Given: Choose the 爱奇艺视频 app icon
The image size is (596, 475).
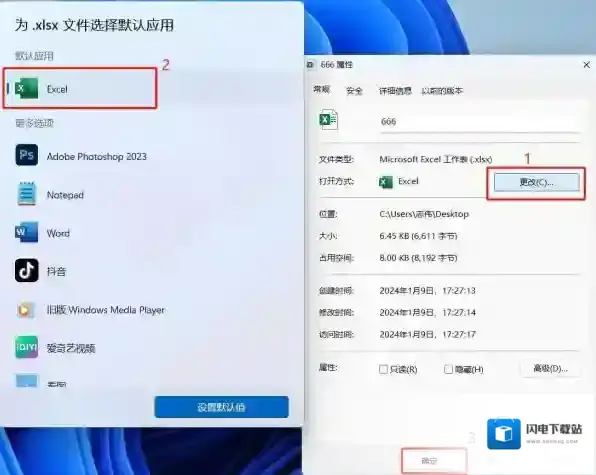Looking at the screenshot, I should pyautogui.click(x=27, y=347).
